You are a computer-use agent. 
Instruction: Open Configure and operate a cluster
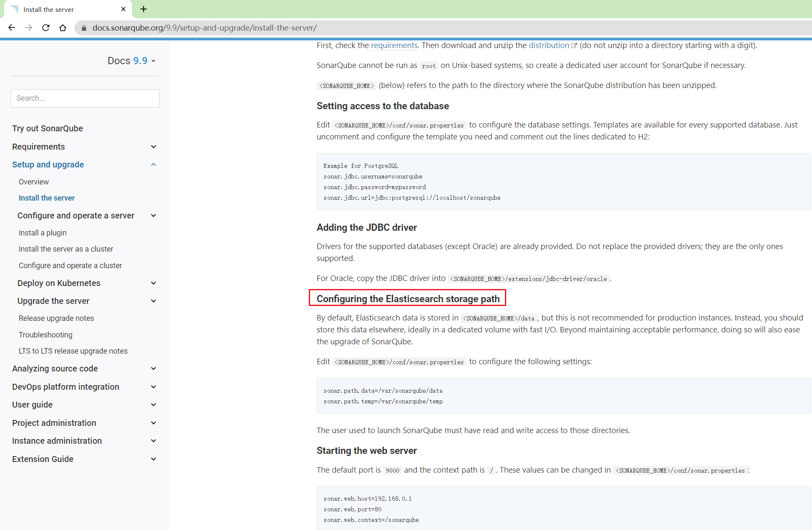point(70,266)
